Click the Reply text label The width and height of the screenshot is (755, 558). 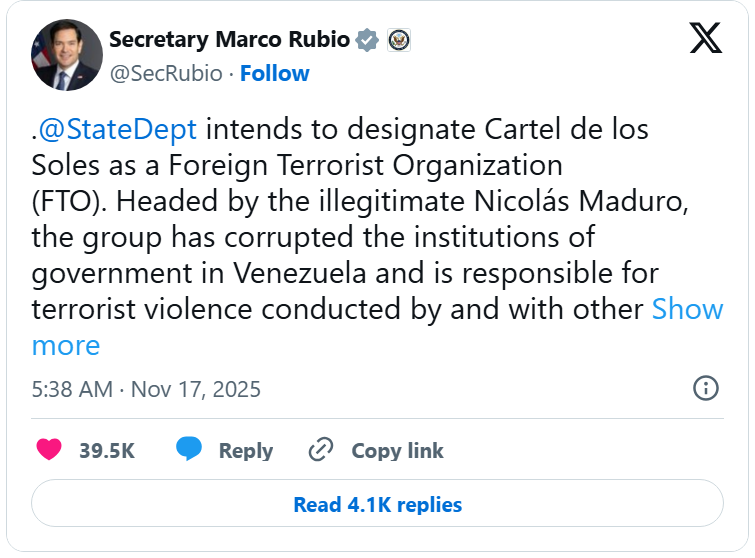[x=246, y=451]
